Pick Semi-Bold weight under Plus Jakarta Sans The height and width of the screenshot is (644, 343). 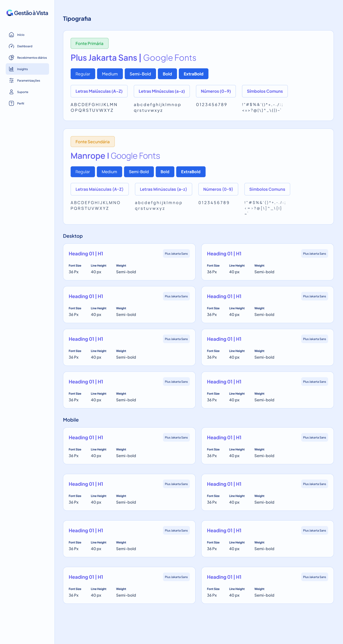[140, 74]
